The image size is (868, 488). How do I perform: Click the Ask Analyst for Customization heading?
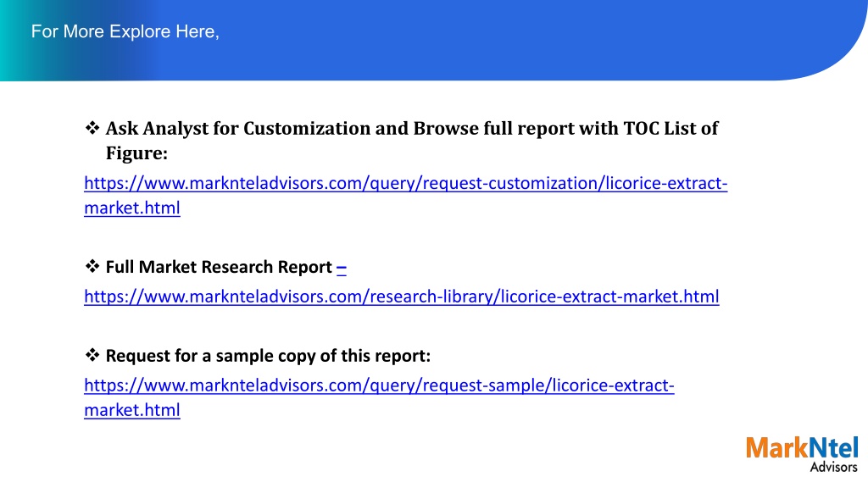[x=412, y=129]
